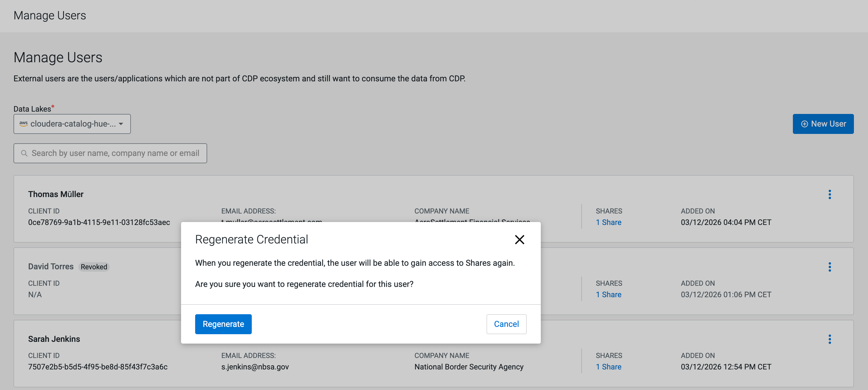This screenshot has width=868, height=390.
Task: Click the search magnifier icon
Action: tap(24, 153)
